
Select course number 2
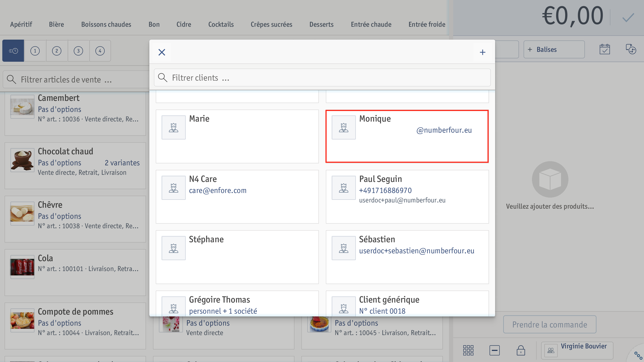pos(57,51)
